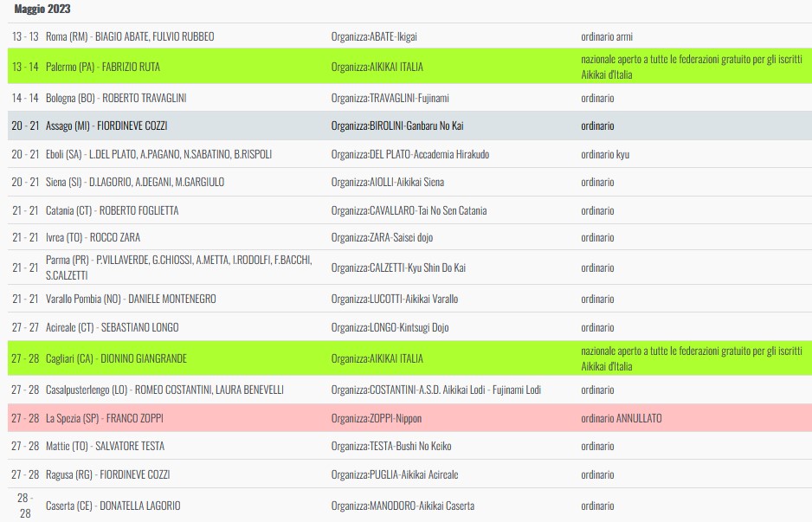Click 'Organizza:TRAVAGLINI-Fujinami' cell
The image size is (812, 522).
pos(390,98)
